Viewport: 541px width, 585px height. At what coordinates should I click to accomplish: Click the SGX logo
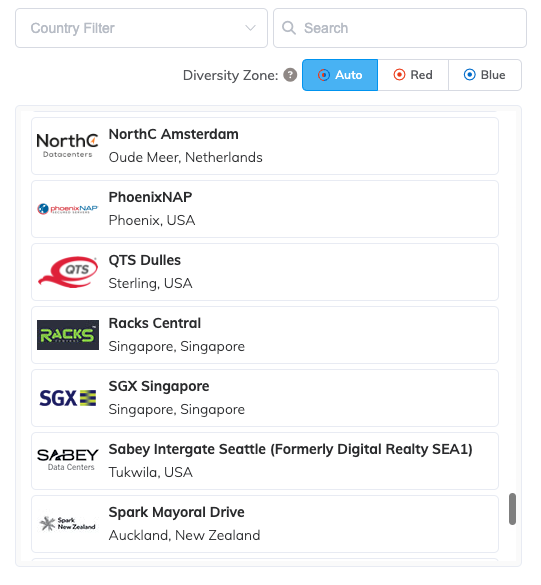(x=68, y=398)
